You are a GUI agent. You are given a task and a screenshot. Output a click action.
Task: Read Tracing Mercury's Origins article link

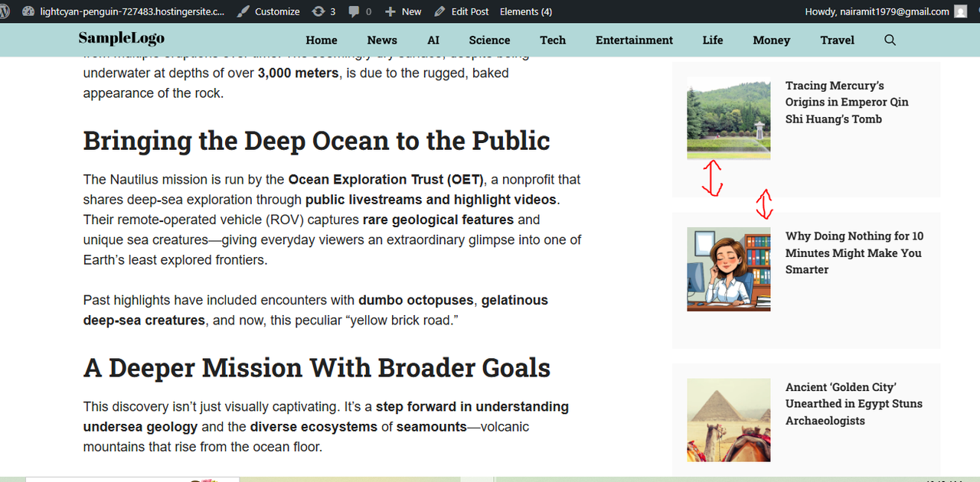(x=847, y=102)
